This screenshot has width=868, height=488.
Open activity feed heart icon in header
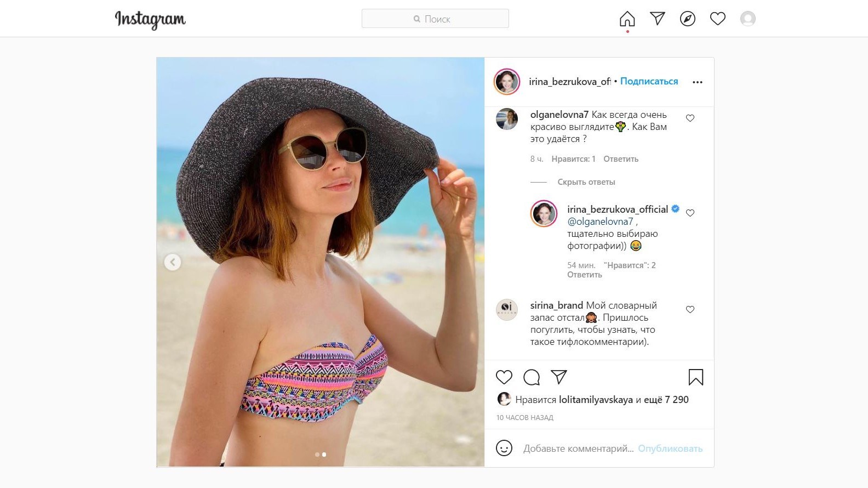[717, 19]
